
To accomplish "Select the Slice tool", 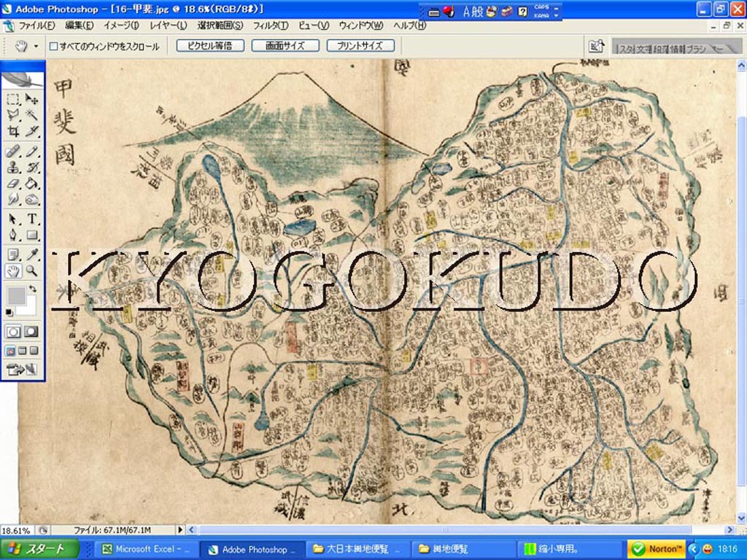I will [31, 131].
